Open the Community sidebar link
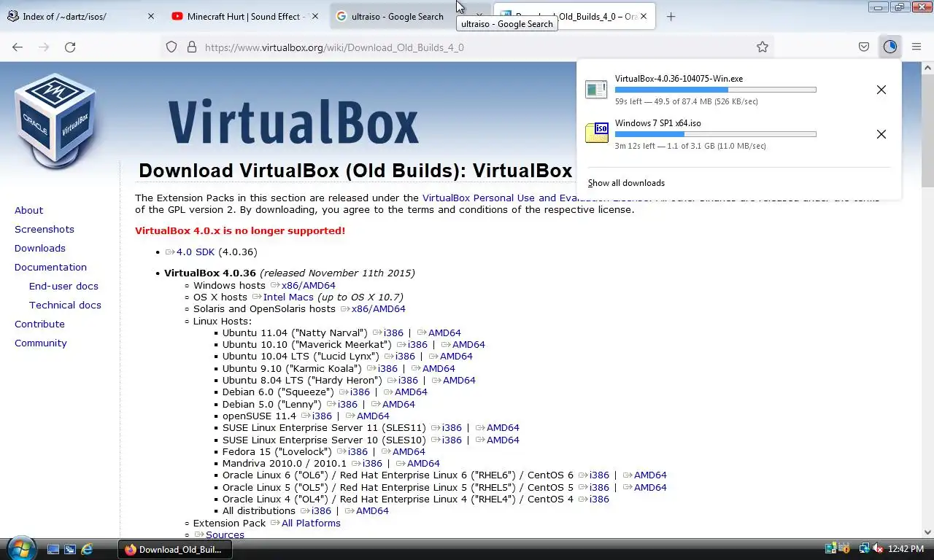934x560 pixels. point(41,343)
